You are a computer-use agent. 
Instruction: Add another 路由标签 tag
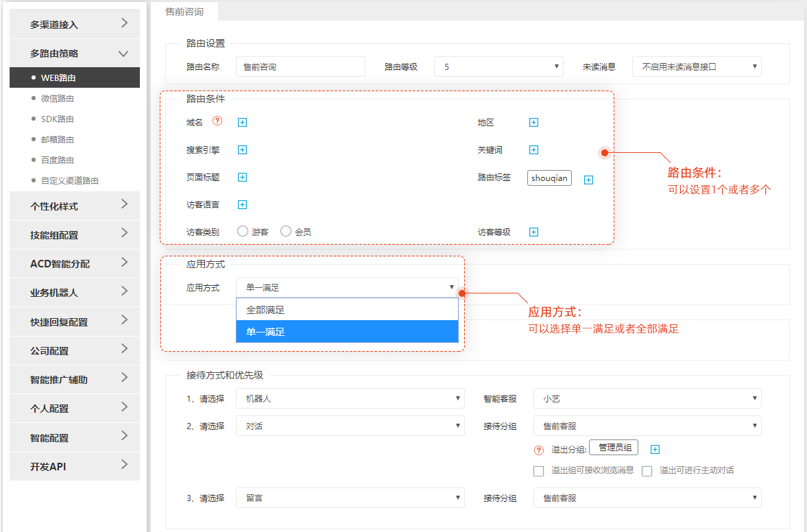589,180
